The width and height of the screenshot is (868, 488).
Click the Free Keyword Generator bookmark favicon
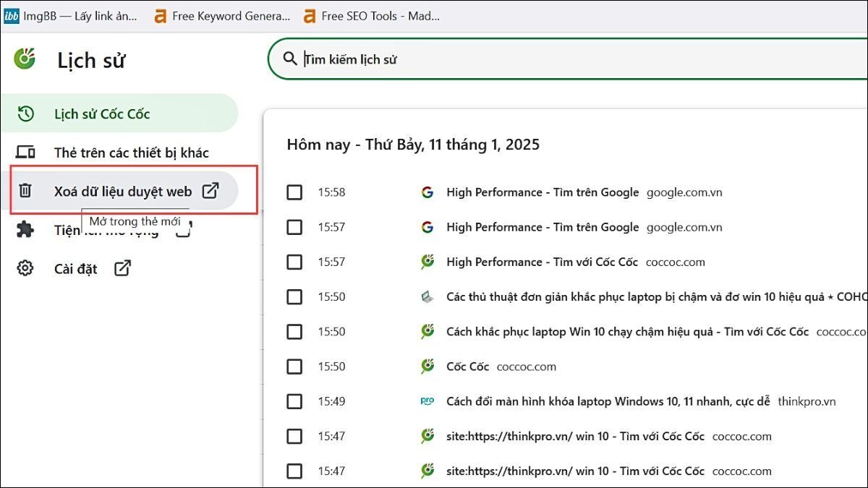coord(161,15)
